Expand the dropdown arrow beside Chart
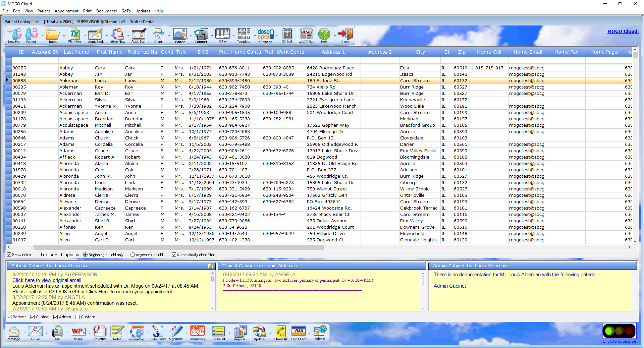Viewport: 644px width, 348px height. (169, 36)
